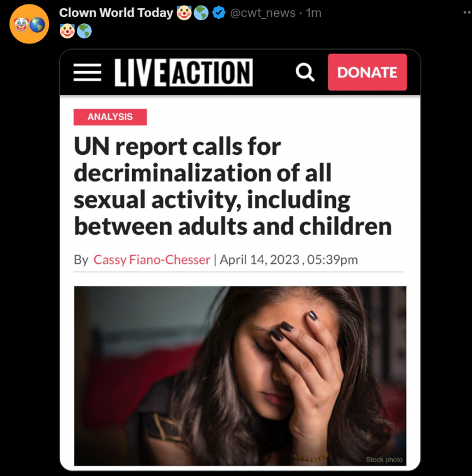Screen dimensions: 472x476
Task: Open the @cwt_news handle
Action: click(262, 13)
